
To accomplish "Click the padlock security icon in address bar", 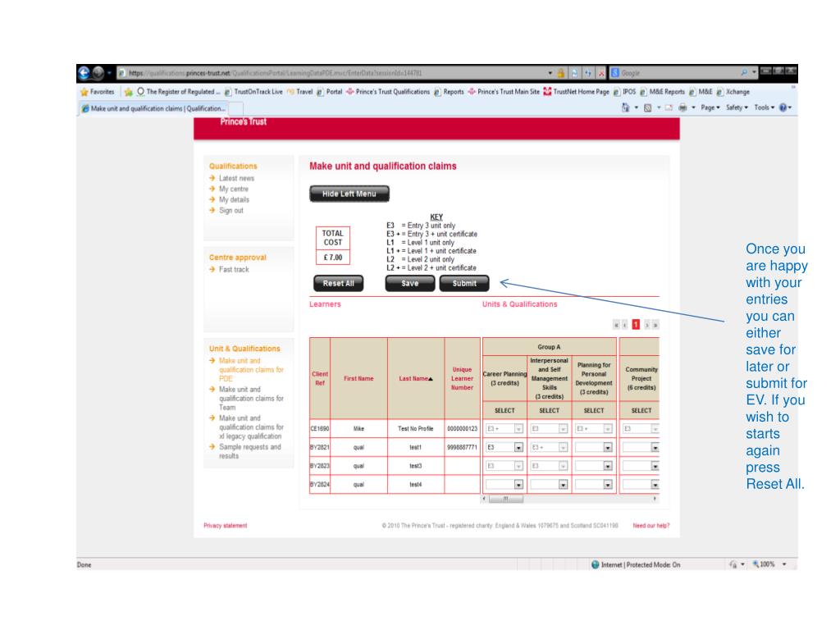I will coord(561,73).
